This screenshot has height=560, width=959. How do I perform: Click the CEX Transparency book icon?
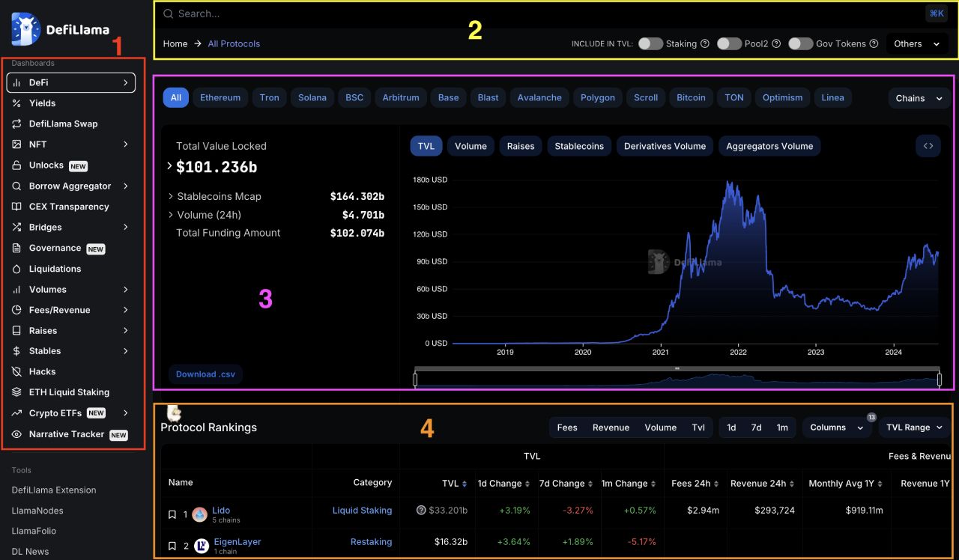tap(16, 207)
